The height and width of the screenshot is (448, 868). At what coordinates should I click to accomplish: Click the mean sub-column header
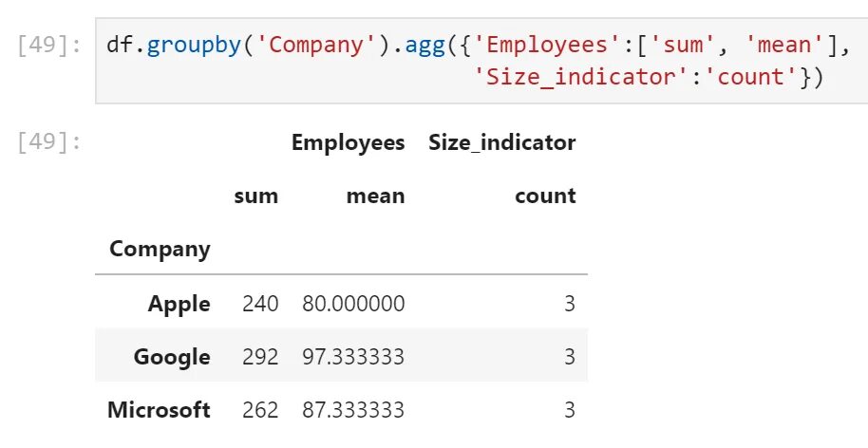tap(375, 196)
